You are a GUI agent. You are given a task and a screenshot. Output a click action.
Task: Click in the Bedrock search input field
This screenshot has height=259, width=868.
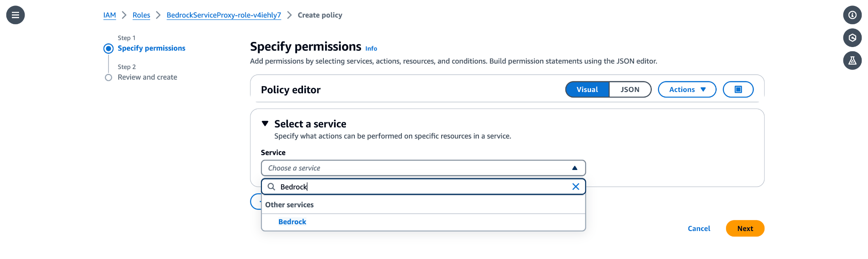(x=424, y=187)
